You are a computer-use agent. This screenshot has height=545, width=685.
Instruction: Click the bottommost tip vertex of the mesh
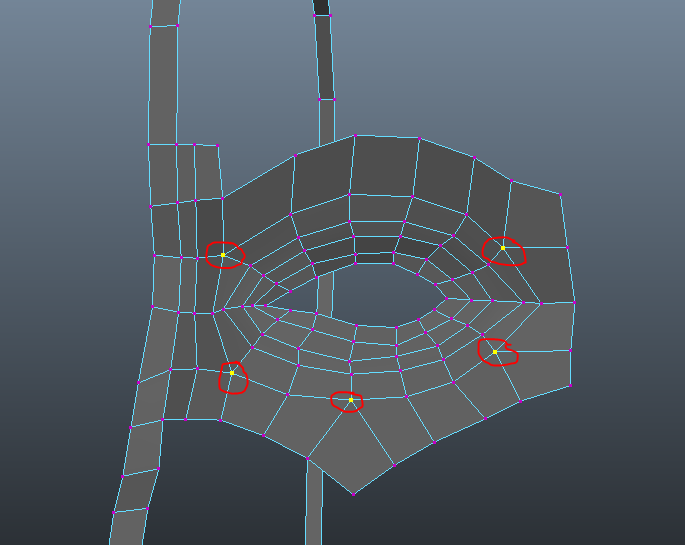[x=354, y=493]
